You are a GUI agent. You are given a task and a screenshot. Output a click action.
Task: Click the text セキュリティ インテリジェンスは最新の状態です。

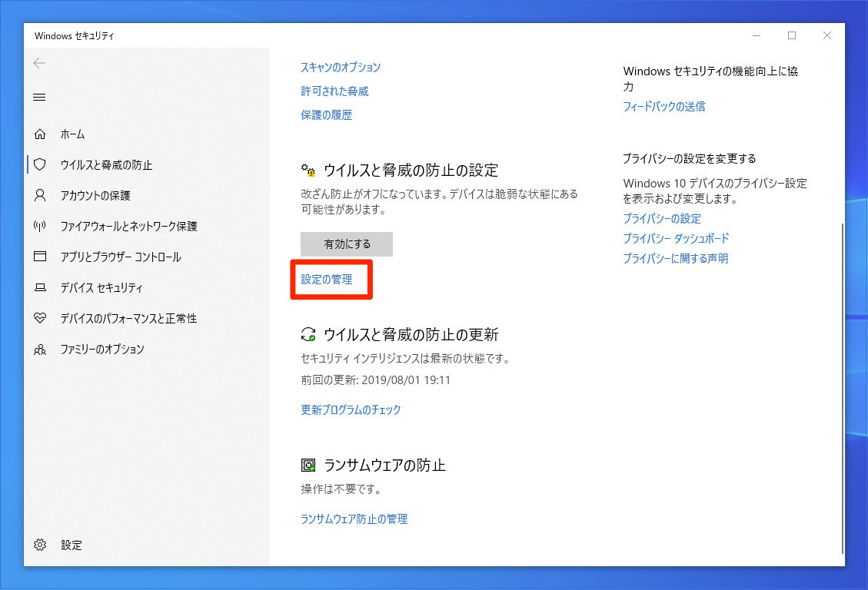point(405,359)
